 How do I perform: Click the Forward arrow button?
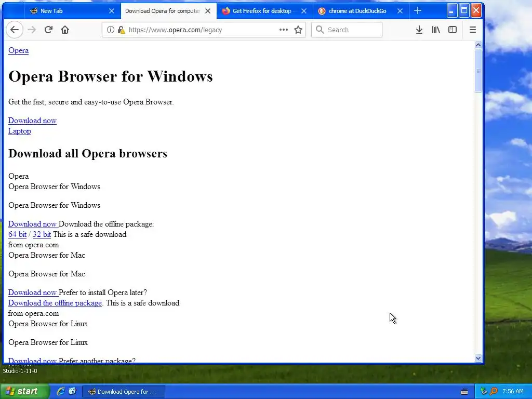[32, 30]
